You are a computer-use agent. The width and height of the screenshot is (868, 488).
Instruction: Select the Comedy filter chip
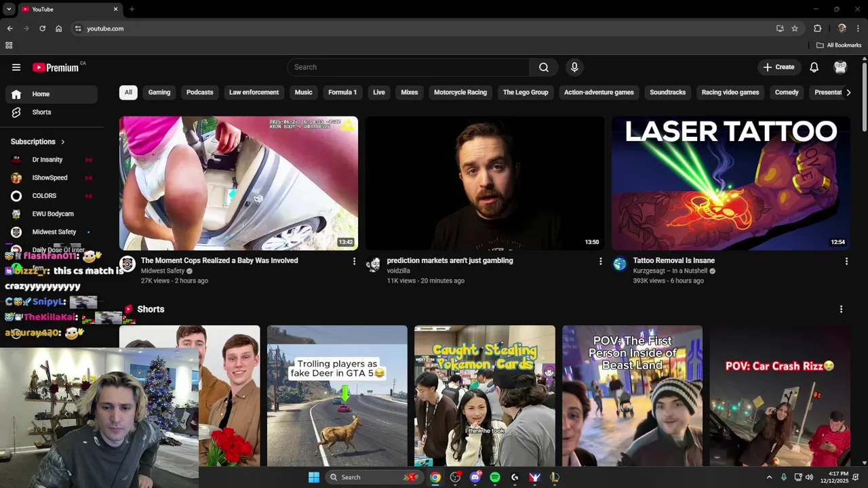tap(787, 92)
